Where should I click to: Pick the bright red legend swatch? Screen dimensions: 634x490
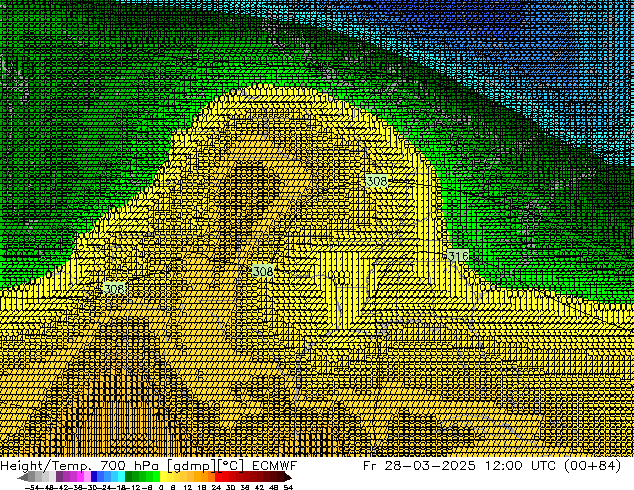[x=218, y=477]
